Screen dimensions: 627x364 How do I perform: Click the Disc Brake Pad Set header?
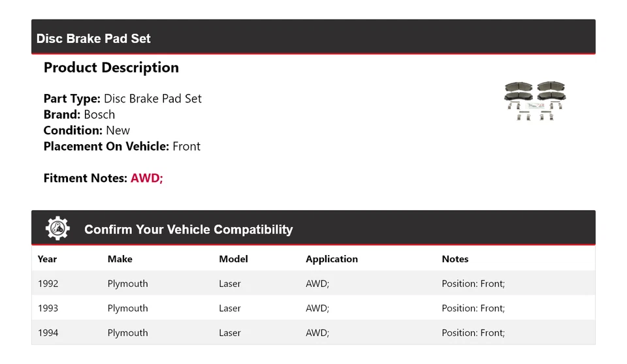tap(93, 38)
